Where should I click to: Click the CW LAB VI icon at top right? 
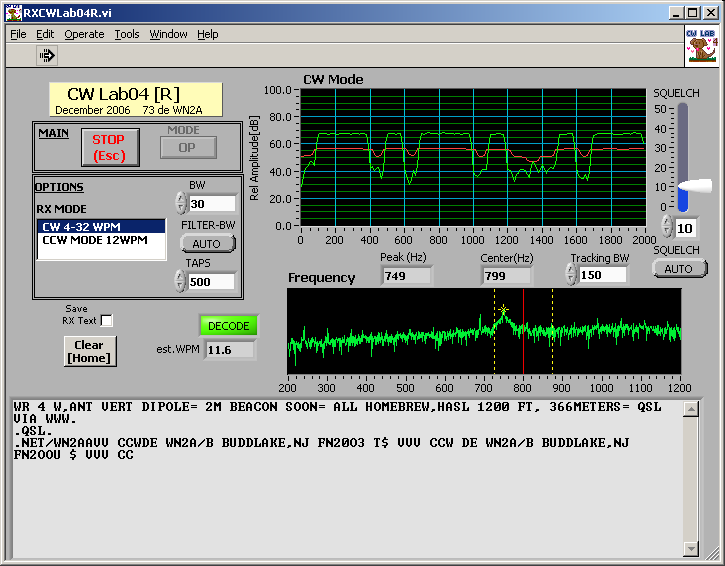702,45
